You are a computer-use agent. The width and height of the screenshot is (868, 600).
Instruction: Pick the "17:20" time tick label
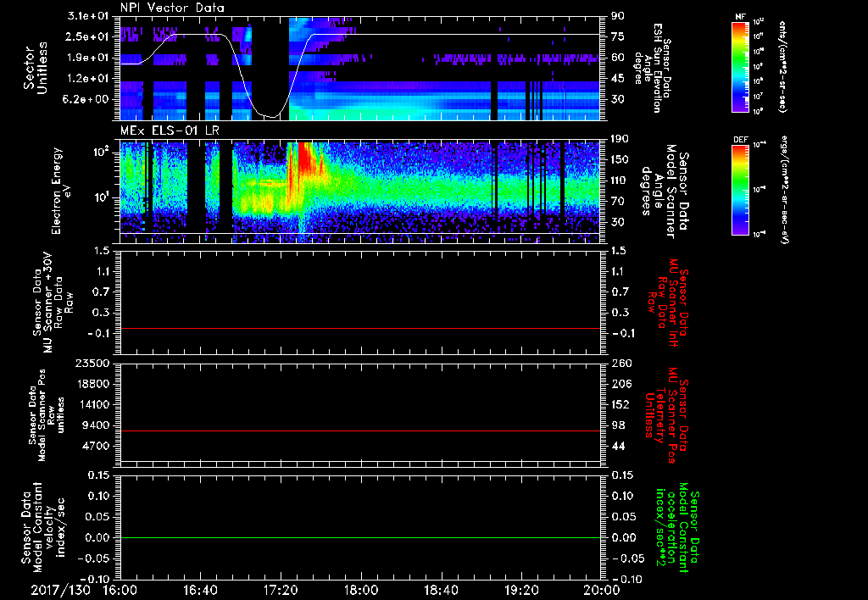281,590
